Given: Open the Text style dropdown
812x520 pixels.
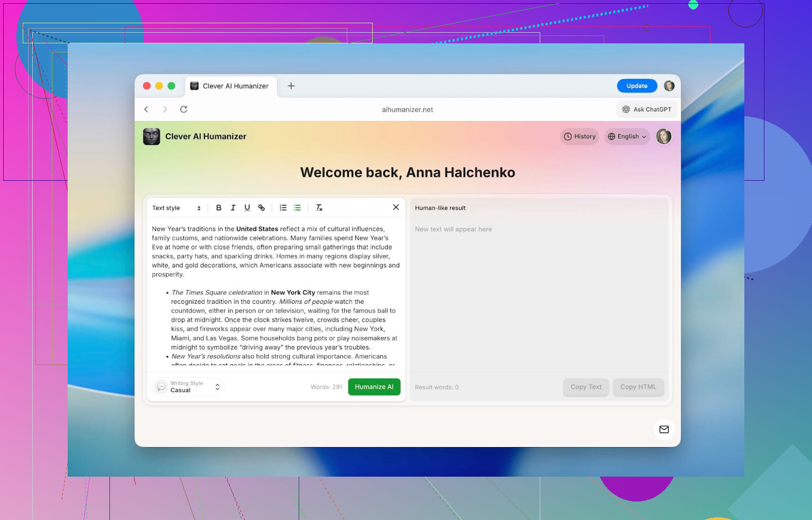Looking at the screenshot, I should [176, 208].
